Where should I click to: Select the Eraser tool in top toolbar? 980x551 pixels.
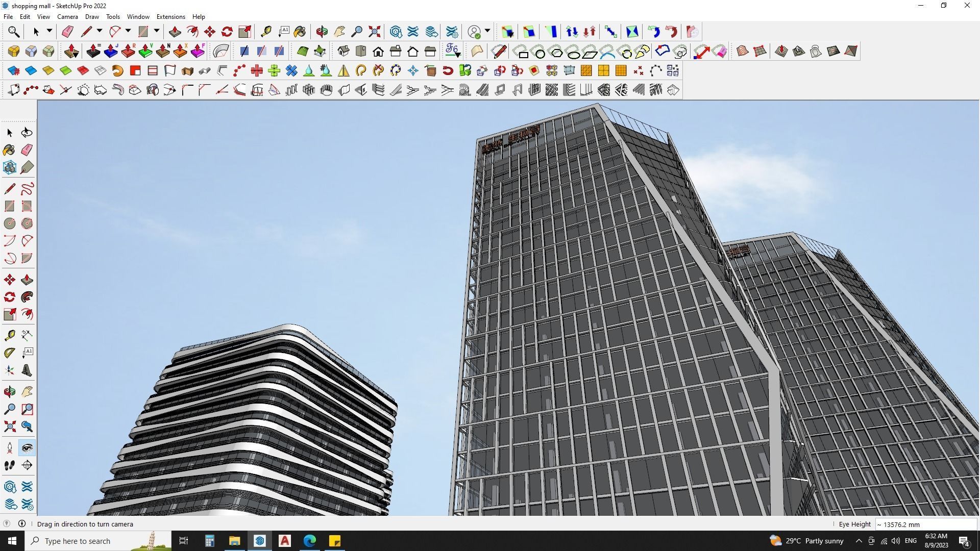coord(67,32)
